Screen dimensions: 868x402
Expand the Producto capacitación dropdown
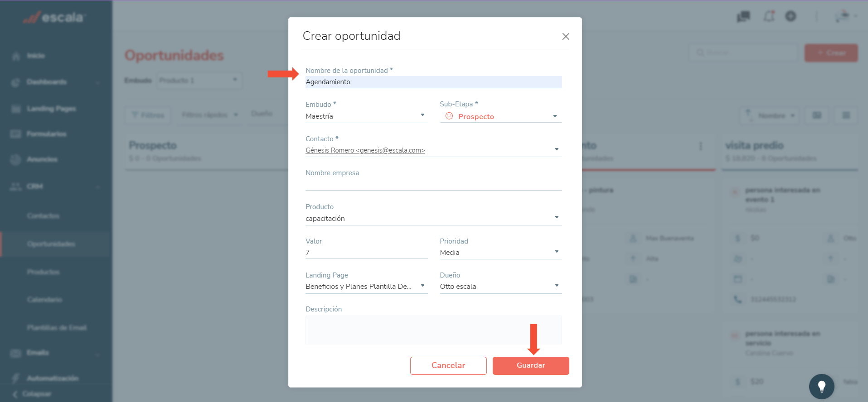434,218
